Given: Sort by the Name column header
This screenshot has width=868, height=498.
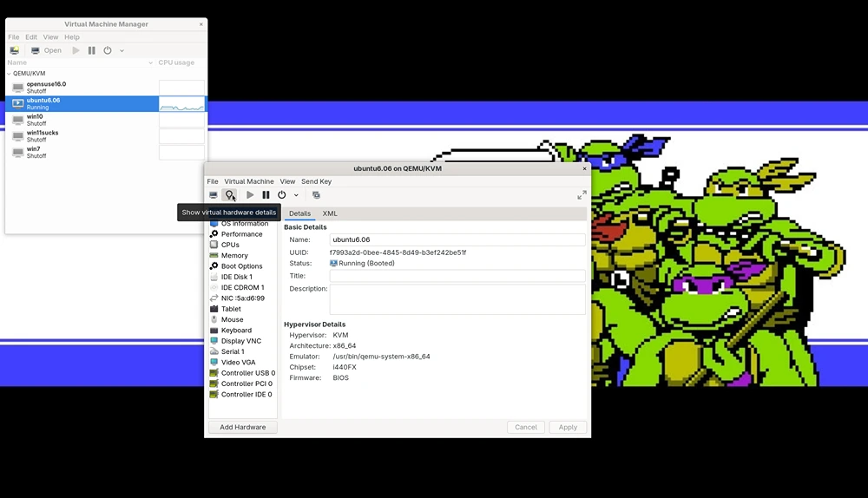Looking at the screenshot, I should click(80, 62).
